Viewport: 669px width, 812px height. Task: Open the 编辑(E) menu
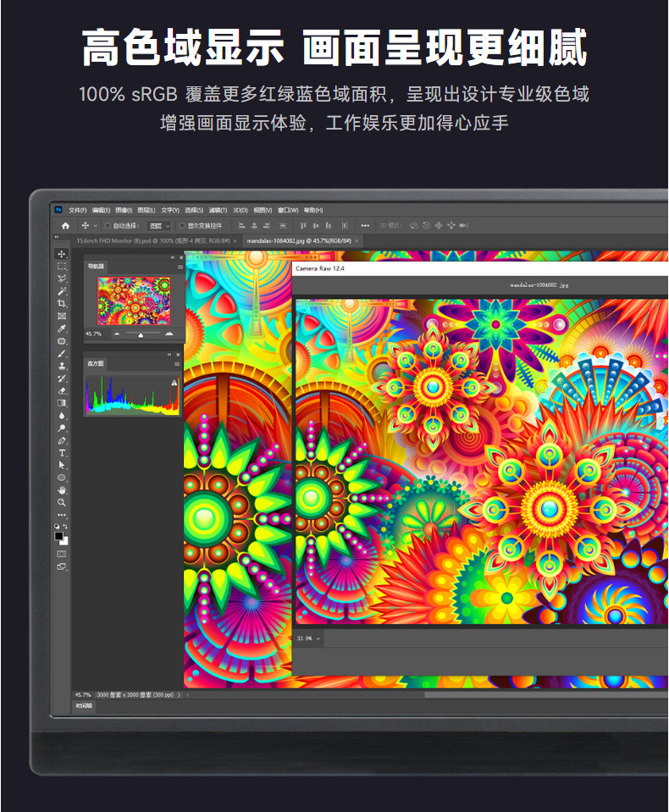pos(101,210)
